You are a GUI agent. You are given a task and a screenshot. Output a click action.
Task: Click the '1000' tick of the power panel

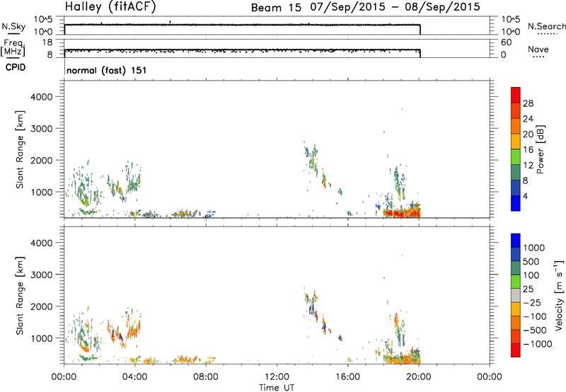[42, 192]
